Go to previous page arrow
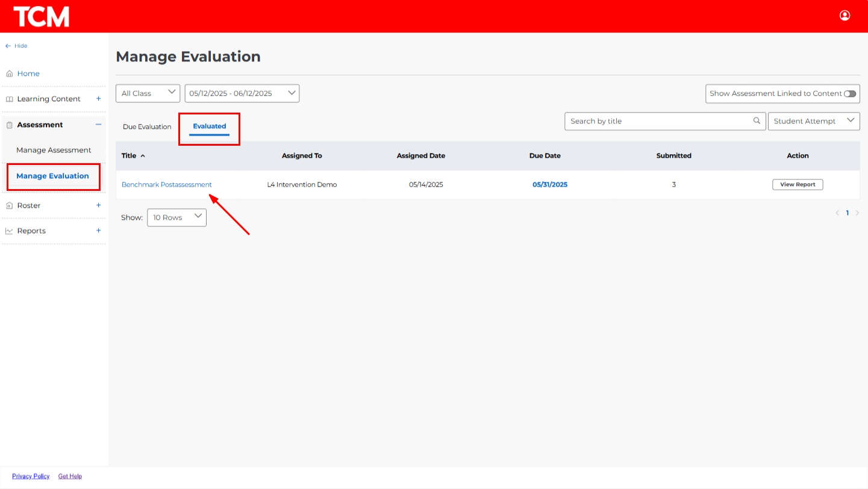Image resolution: width=868 pixels, height=489 pixels. (x=837, y=213)
